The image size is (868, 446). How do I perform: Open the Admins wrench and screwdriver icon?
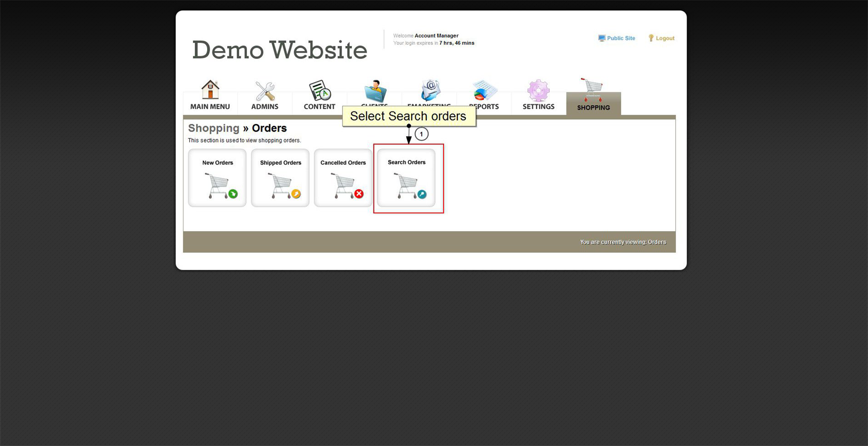coord(265,91)
